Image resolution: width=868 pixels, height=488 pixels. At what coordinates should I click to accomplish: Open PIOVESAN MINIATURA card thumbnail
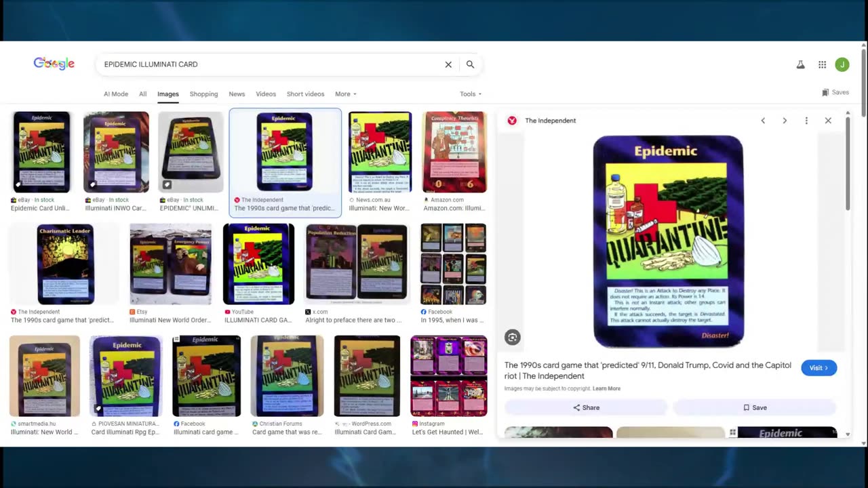pos(125,376)
